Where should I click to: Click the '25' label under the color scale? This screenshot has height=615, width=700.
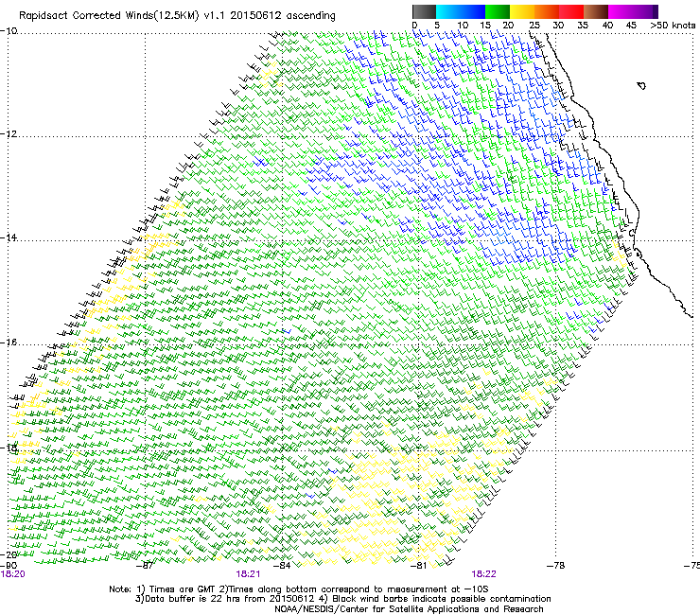(x=534, y=26)
